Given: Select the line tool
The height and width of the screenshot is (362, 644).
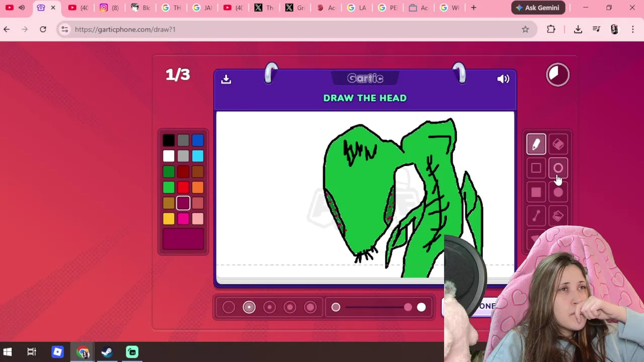Looking at the screenshot, I should [536, 216].
